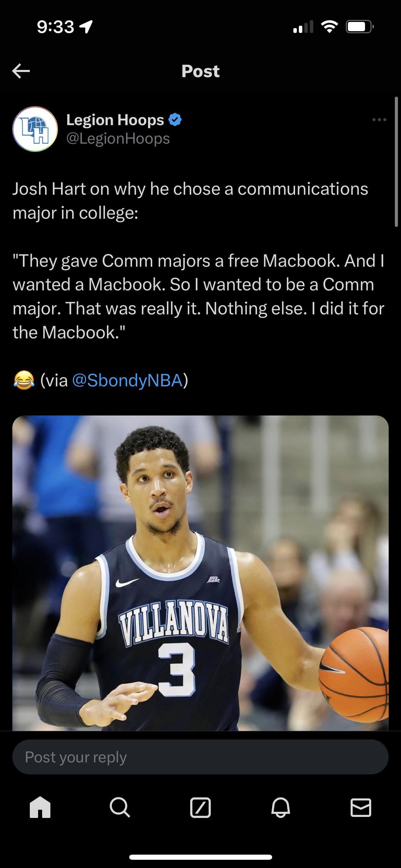Follow the @SbondyNBA mention link
The width and height of the screenshot is (401, 868).
tap(127, 380)
